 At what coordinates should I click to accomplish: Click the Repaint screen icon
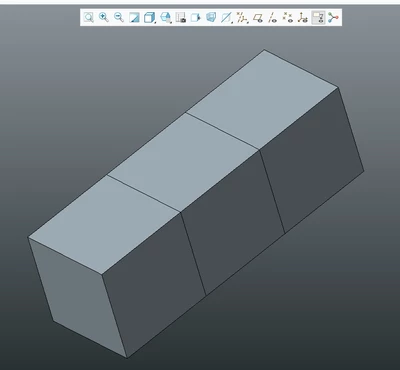pyautogui.click(x=134, y=17)
